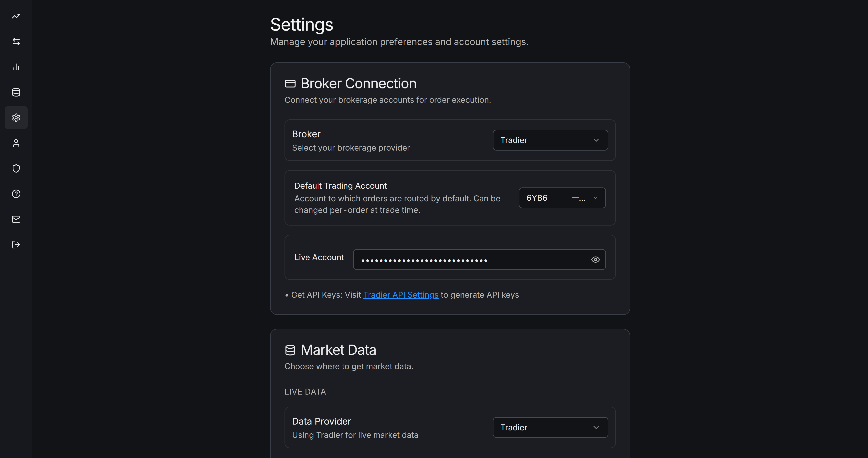
Task: Open the shield security sidebar icon
Action: click(16, 168)
